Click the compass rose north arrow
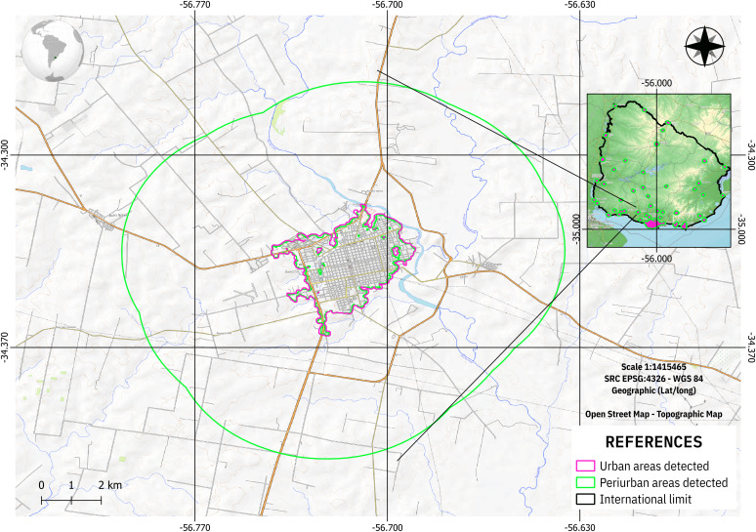This screenshot has width=756, height=532. [x=704, y=47]
